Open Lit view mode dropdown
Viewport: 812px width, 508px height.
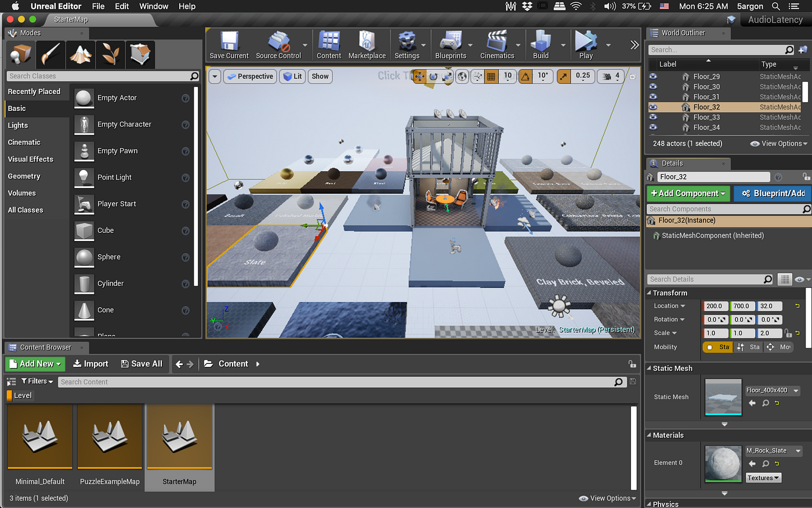[293, 76]
